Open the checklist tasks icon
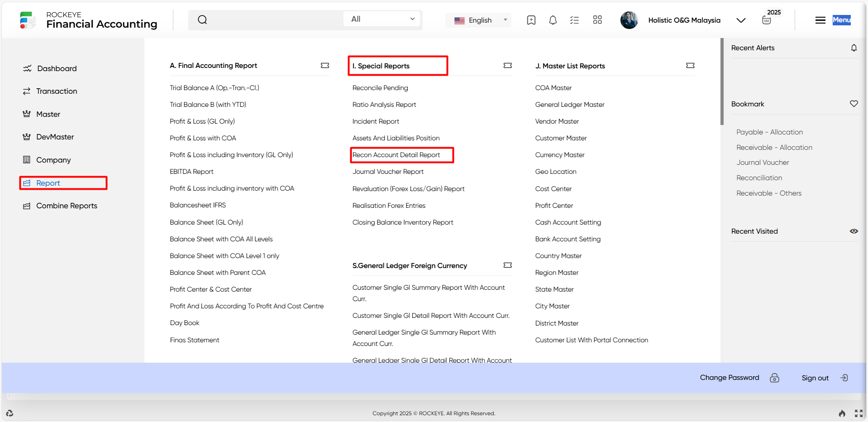Screen dimensions: 868x422 tap(574, 20)
